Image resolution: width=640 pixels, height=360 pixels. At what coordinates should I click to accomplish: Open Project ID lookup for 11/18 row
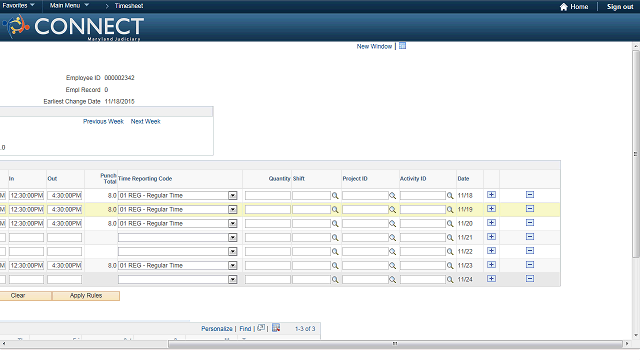393,196
